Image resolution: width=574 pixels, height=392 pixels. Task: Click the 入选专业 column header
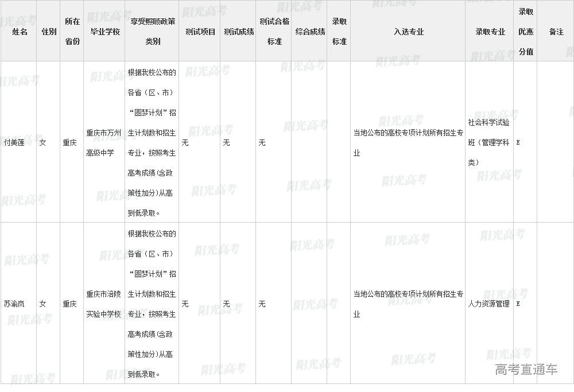pos(408,32)
